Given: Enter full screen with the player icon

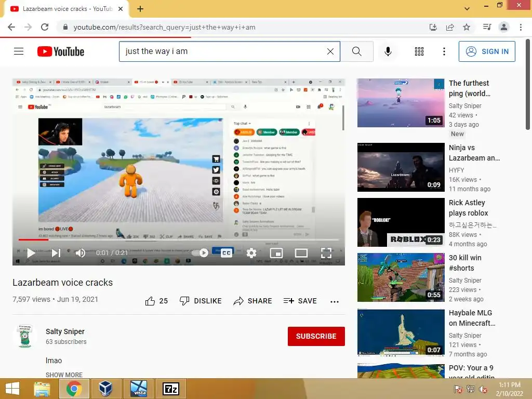Looking at the screenshot, I should pos(326,253).
